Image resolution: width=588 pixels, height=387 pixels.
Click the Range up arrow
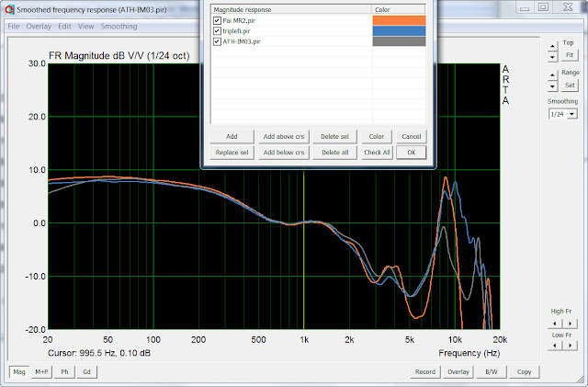(x=552, y=75)
